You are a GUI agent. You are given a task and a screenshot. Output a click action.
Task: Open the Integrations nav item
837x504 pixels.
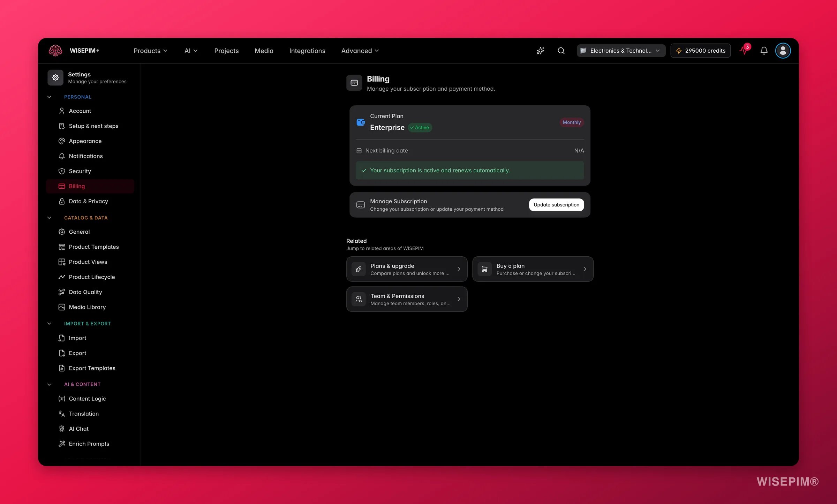pyautogui.click(x=307, y=51)
